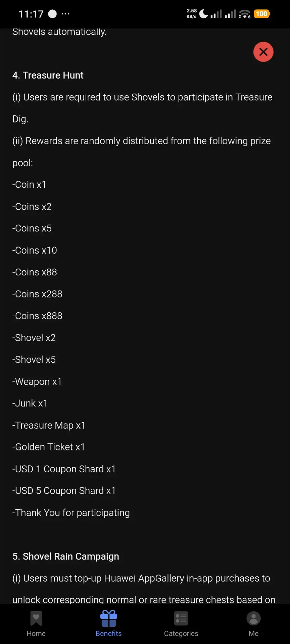Tap the '4. Treasure Hunt' heading
290x644 pixels.
(48, 75)
